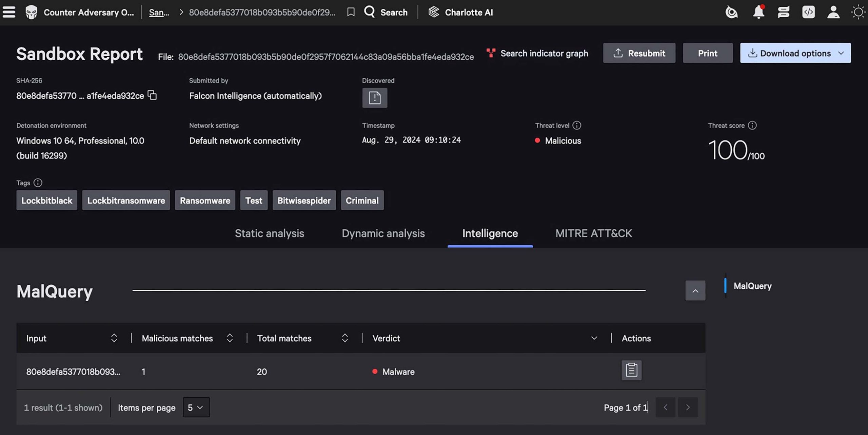The width and height of the screenshot is (868, 435).
Task: Click the Timestamp Aug. 29, 2024 09:10:24
Action: [x=411, y=140]
